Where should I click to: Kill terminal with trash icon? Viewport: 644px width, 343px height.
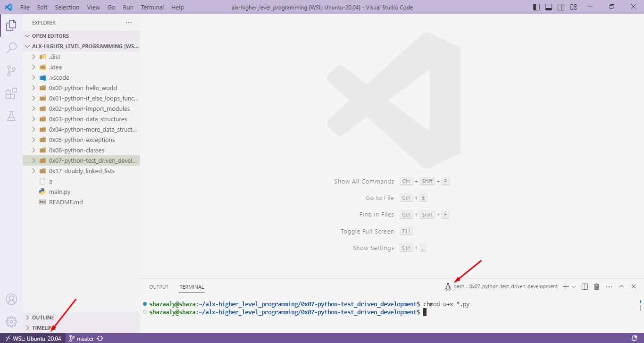[x=596, y=286]
